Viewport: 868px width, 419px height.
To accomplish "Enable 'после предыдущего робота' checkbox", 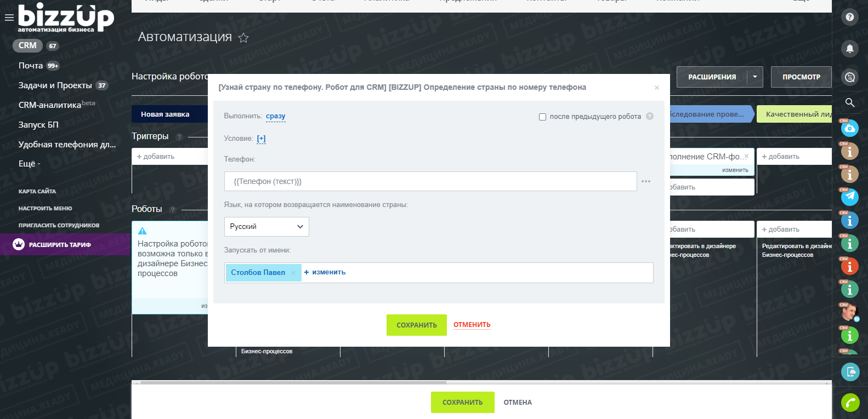I will (x=542, y=117).
